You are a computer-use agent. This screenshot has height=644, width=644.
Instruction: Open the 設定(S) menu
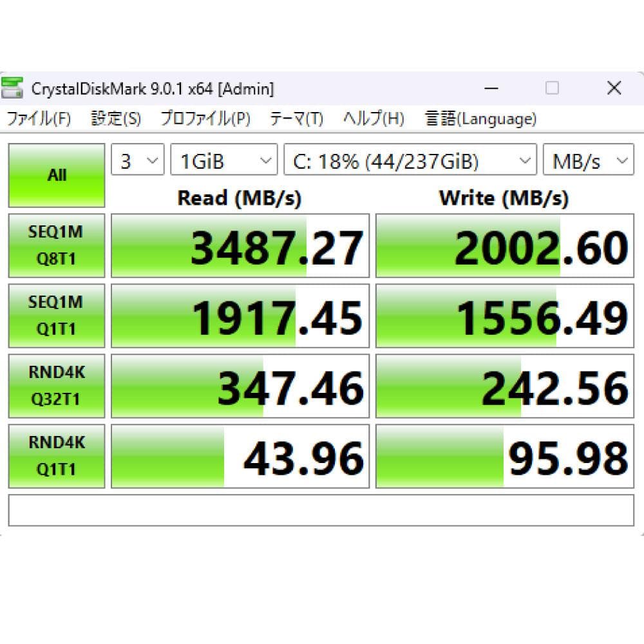[116, 118]
